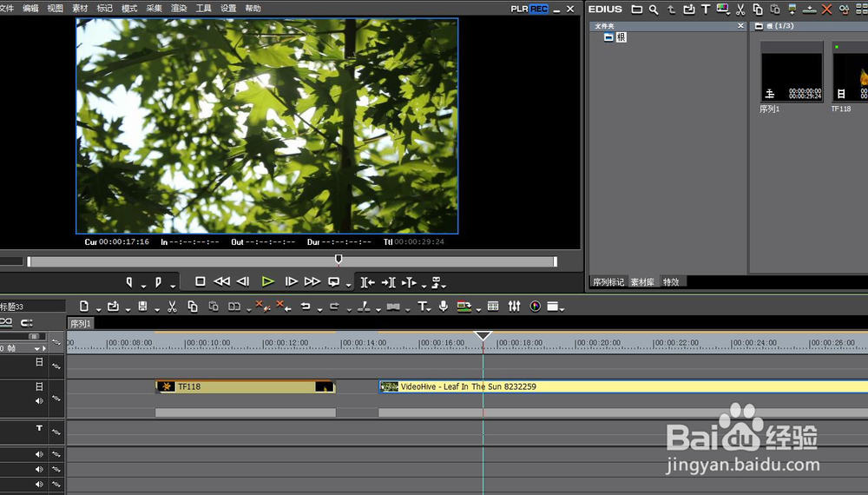Open dropdown arrow next to Set In button
Screen dimensions: 868x495
(x=143, y=286)
